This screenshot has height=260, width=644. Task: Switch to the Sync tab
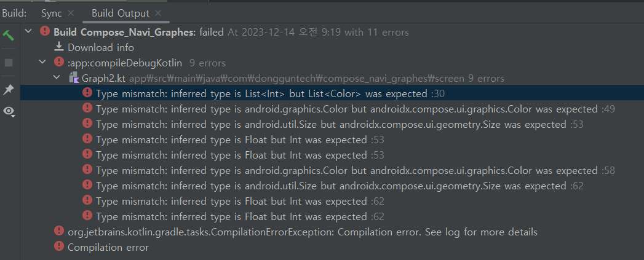[51, 13]
